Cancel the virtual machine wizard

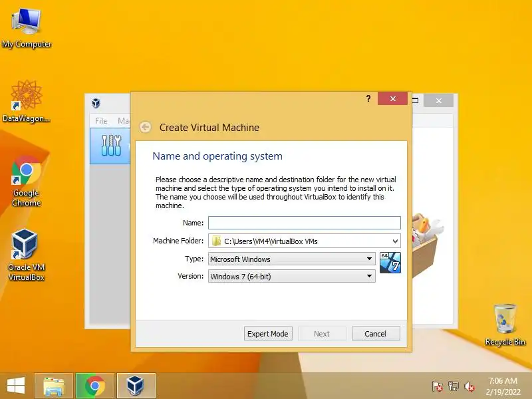(376, 334)
